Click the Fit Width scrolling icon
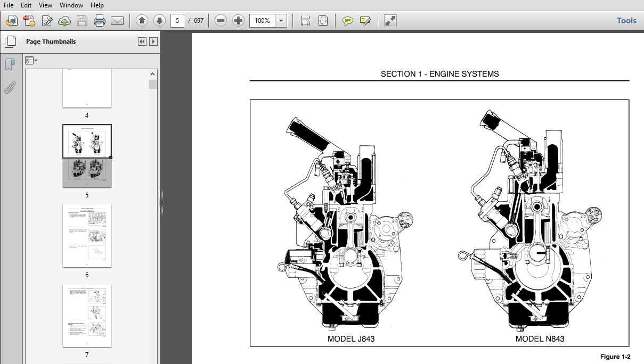 [305, 21]
